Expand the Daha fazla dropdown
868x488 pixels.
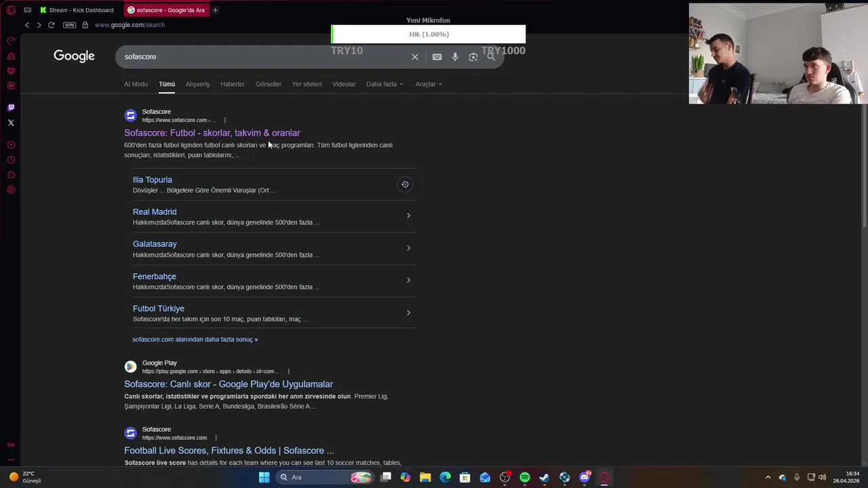384,84
